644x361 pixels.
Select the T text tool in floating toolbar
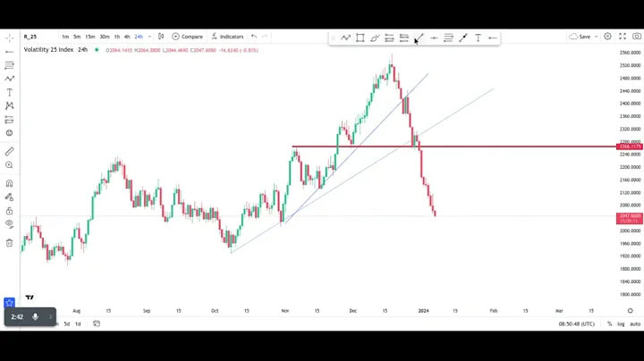478,38
